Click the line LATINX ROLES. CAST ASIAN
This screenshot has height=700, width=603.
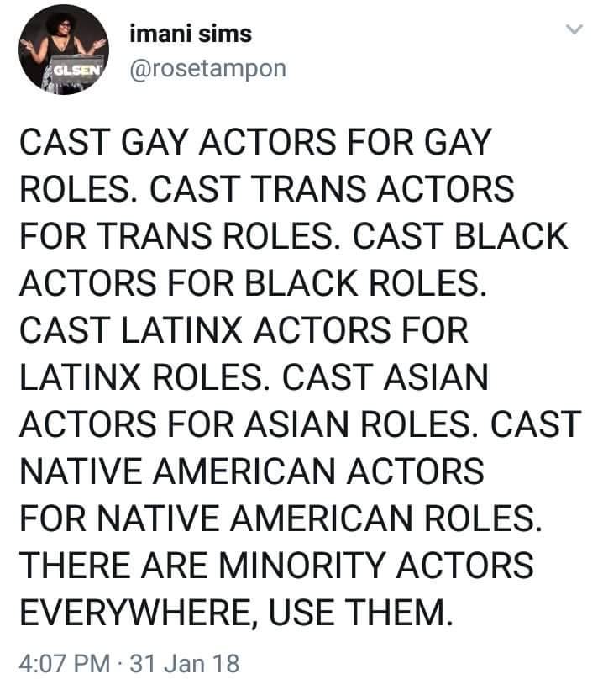click(x=254, y=376)
